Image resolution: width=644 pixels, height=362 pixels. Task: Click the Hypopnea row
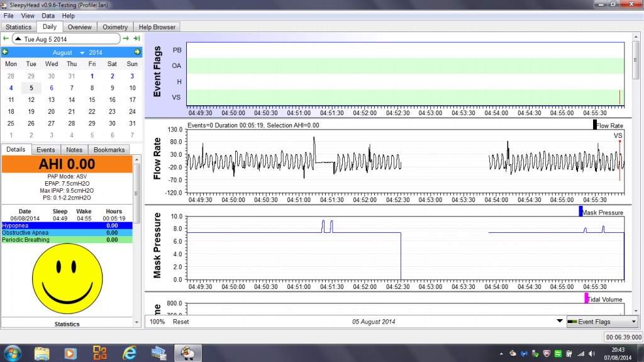(x=67, y=225)
